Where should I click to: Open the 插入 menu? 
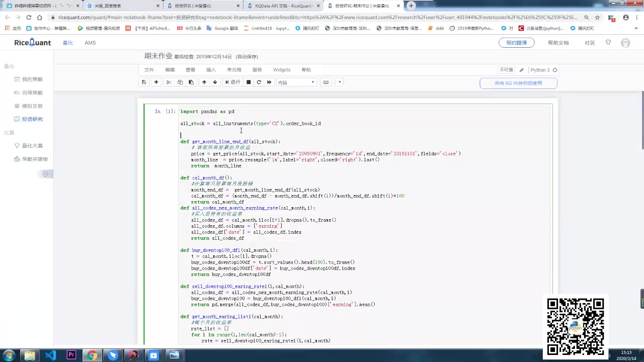pyautogui.click(x=211, y=70)
